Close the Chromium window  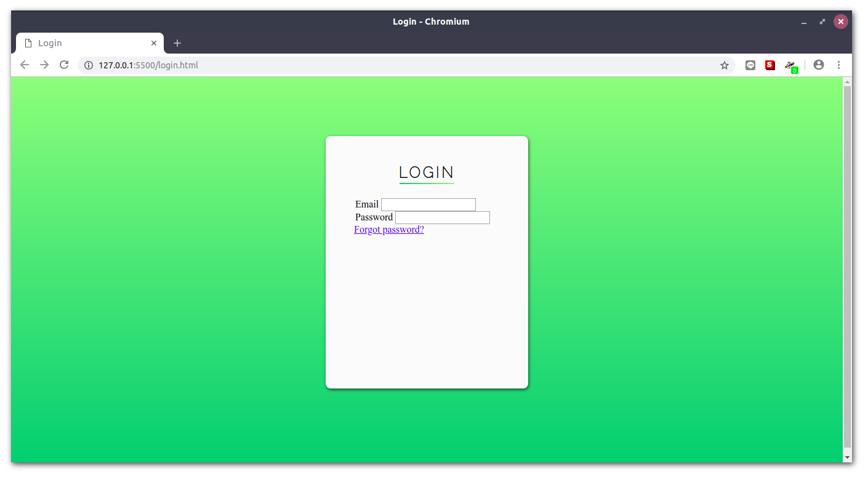(x=841, y=22)
